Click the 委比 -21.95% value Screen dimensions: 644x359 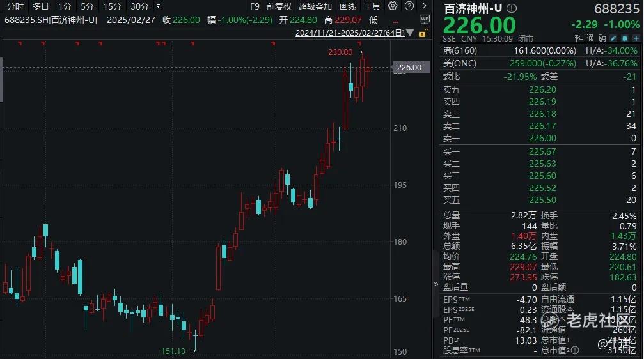pyautogui.click(x=520, y=77)
